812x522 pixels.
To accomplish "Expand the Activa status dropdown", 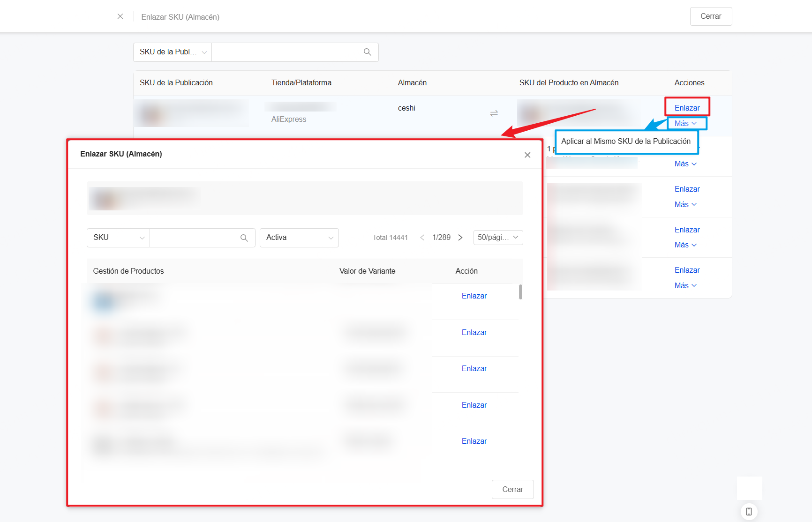I will (x=299, y=238).
